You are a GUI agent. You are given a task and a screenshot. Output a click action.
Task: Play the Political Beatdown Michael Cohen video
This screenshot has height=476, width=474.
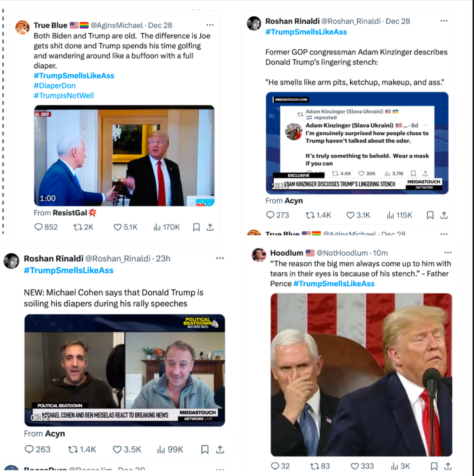125,370
